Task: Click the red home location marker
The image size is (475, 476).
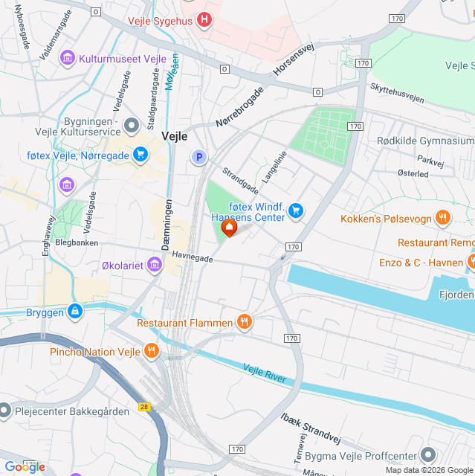Action: [x=229, y=228]
